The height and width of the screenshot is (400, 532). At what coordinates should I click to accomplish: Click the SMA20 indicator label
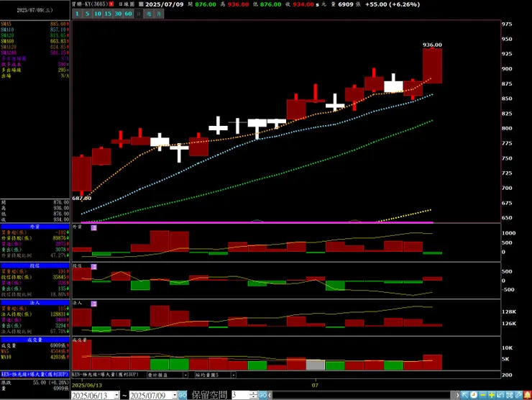pyautogui.click(x=7, y=35)
